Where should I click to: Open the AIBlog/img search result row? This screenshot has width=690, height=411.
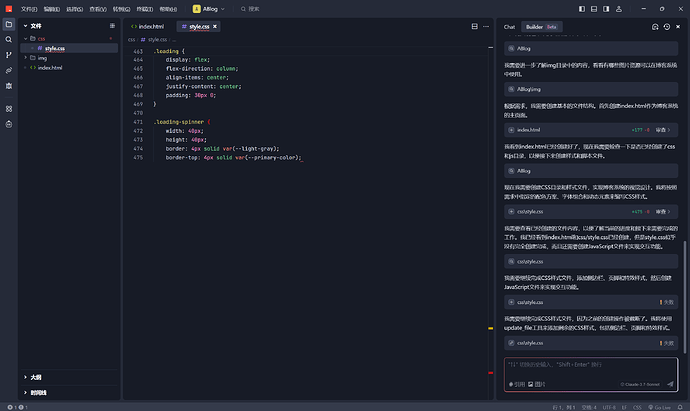(591, 89)
